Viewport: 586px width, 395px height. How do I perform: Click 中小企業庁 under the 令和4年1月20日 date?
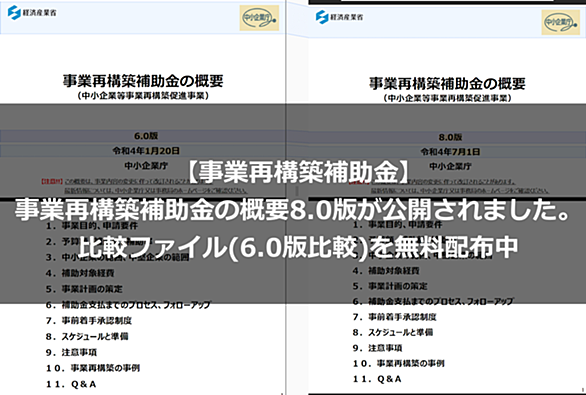pos(146,166)
